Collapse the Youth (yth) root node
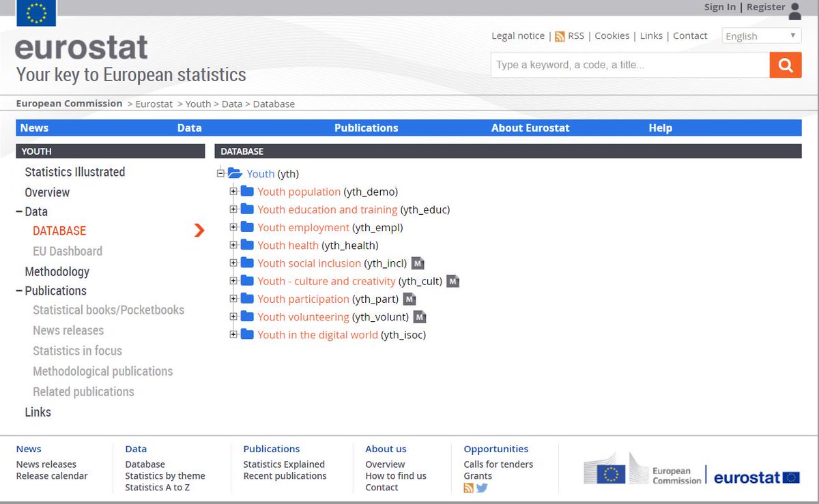819x504 pixels. pyautogui.click(x=220, y=173)
